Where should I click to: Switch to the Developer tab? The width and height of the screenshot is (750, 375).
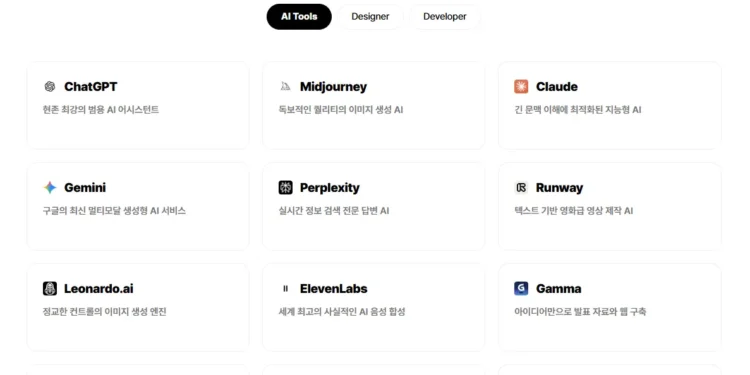coord(445,17)
